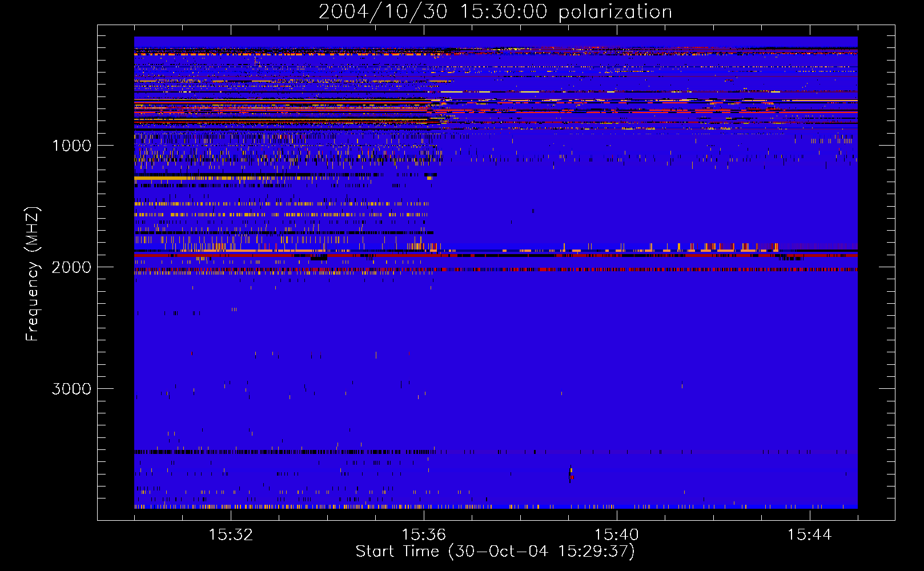924x571 pixels.
Task: Click the 2000 frequency tick label
Action: 72,267
